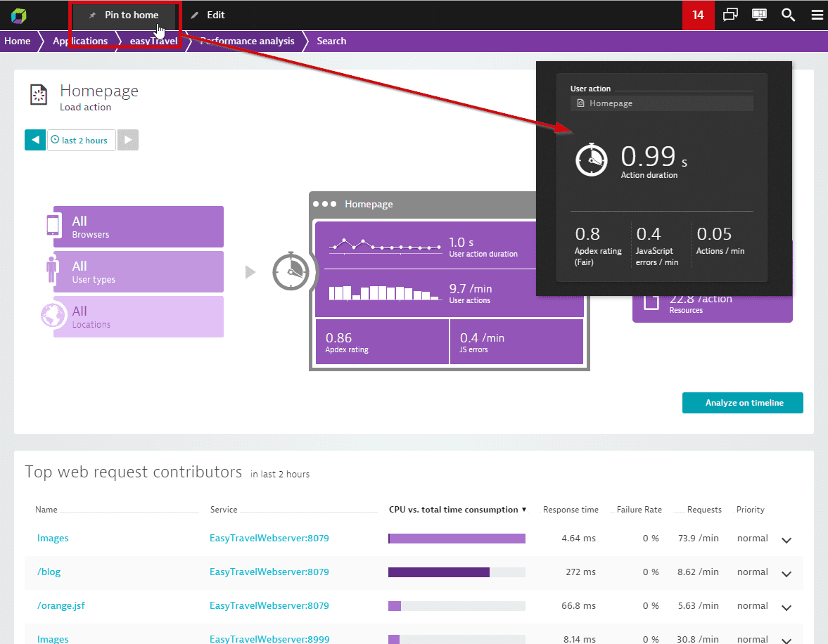Open the hamburger menu
Viewport: 828px width, 644px height.
tap(817, 15)
